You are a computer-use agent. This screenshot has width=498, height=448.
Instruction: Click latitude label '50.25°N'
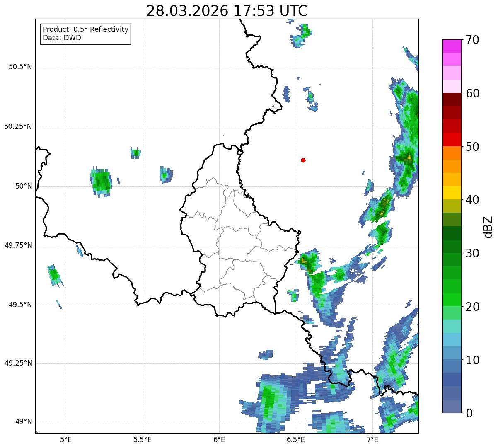(18, 127)
